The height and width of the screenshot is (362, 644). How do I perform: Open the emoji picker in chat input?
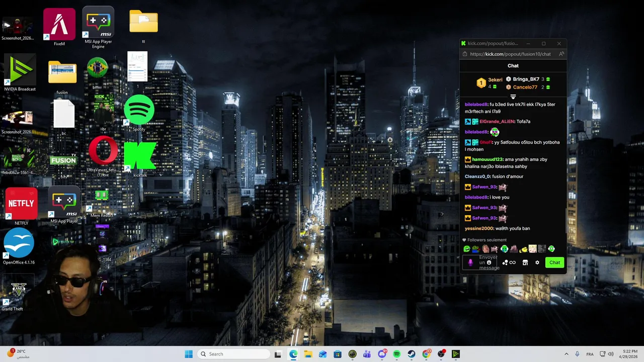coord(489,262)
